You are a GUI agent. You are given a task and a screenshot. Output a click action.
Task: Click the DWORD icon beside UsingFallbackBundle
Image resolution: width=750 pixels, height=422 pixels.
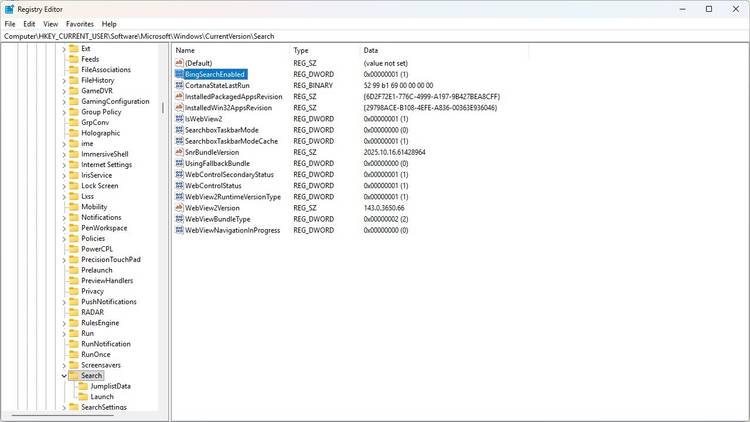point(179,163)
